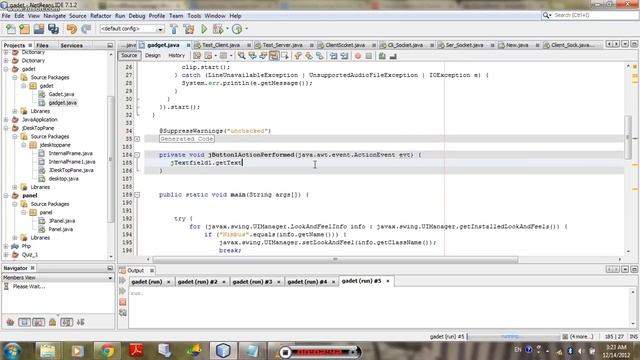This screenshot has width=640, height=360.
Task: Click the red Stop icon in Output panel
Action: tap(122, 302)
